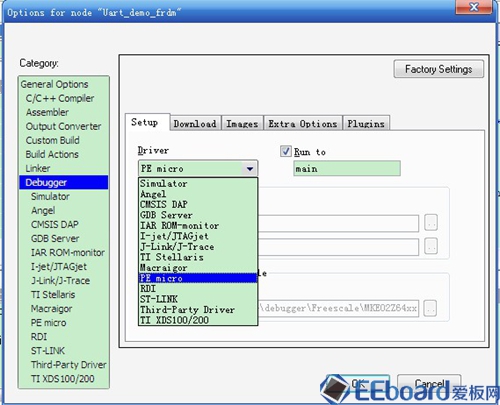Viewport: 500px width, 405px height.
Task: Close the Options dialog window
Action: [x=473, y=7]
